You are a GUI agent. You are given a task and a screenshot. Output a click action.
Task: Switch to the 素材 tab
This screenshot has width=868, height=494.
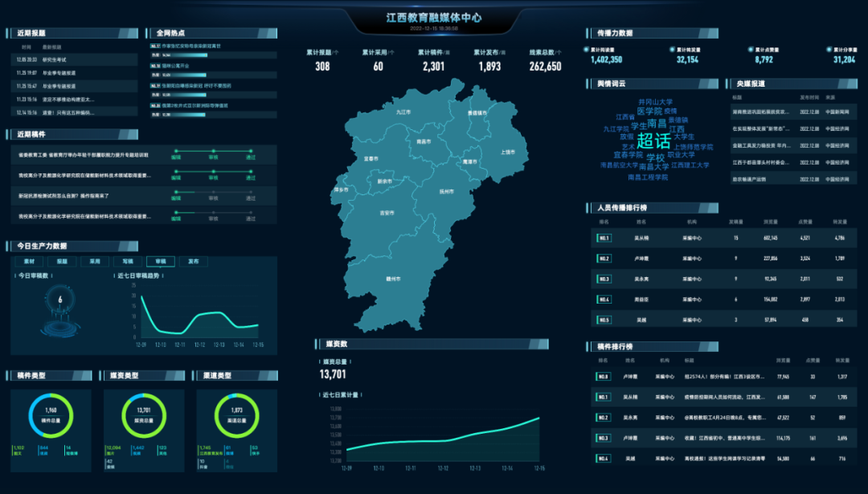click(x=28, y=262)
